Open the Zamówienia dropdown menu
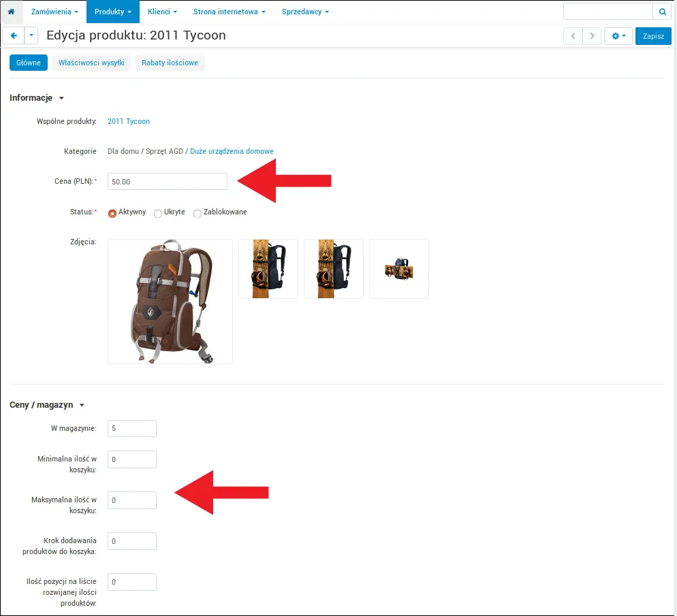Screen dimensions: 677x616 point(55,12)
